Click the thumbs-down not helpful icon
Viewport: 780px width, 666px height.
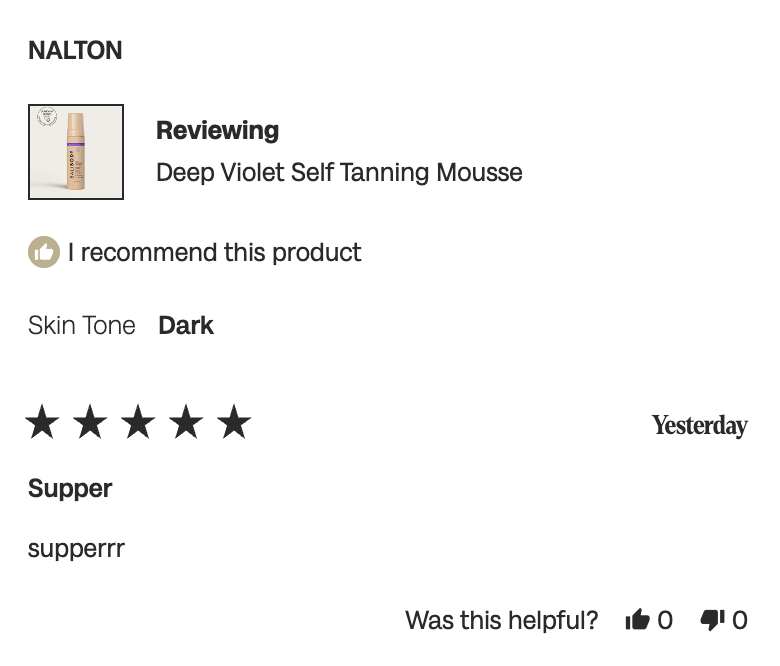coord(712,621)
